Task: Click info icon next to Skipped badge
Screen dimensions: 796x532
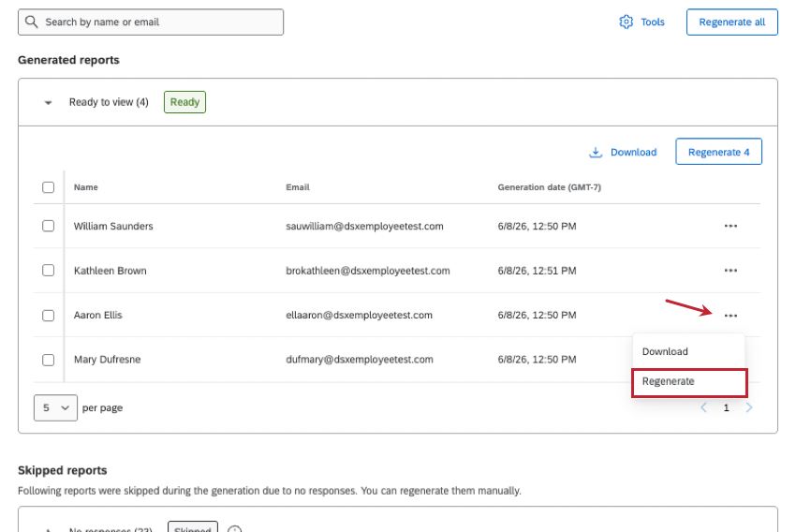Action: coord(234,529)
